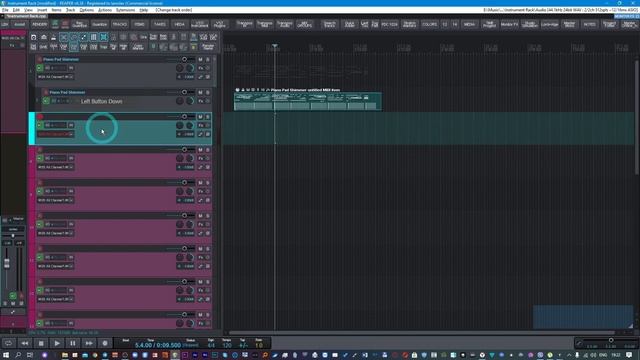Click the pan knob on the selected teal track
Viewport: 640px width, 360px height.
180,125
